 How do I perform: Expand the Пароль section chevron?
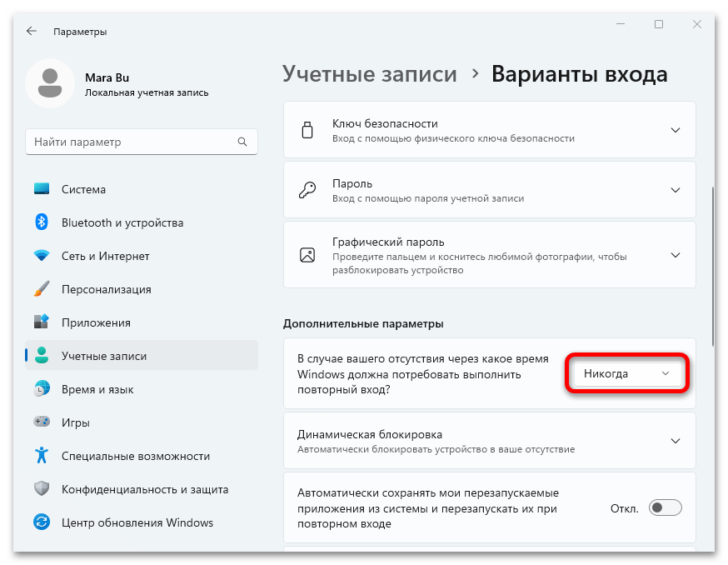[x=676, y=190]
